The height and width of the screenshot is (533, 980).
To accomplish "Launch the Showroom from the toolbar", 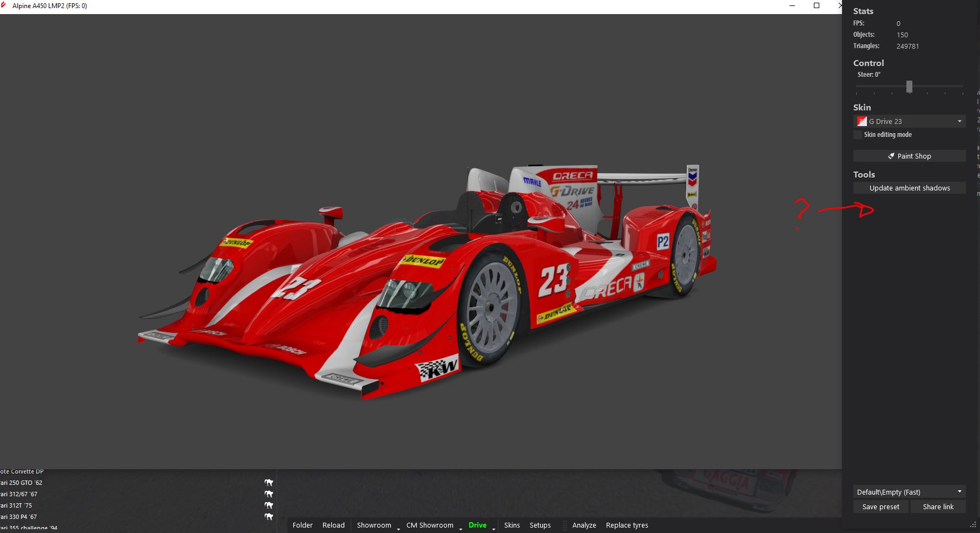I will coord(374,525).
